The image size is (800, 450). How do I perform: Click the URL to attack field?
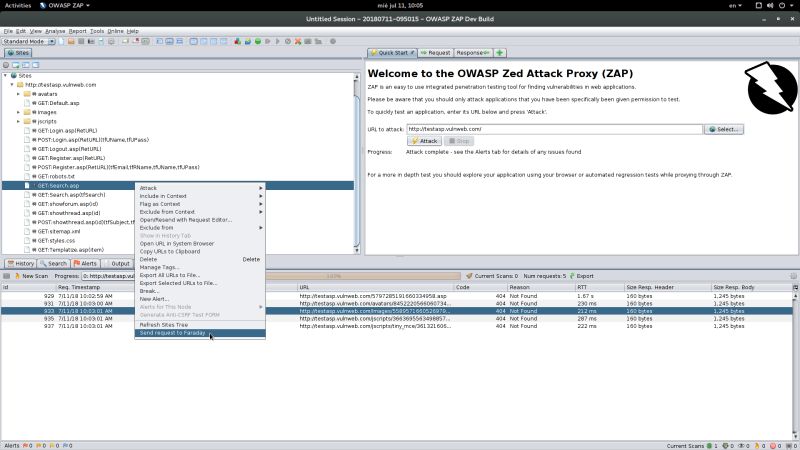click(x=554, y=129)
